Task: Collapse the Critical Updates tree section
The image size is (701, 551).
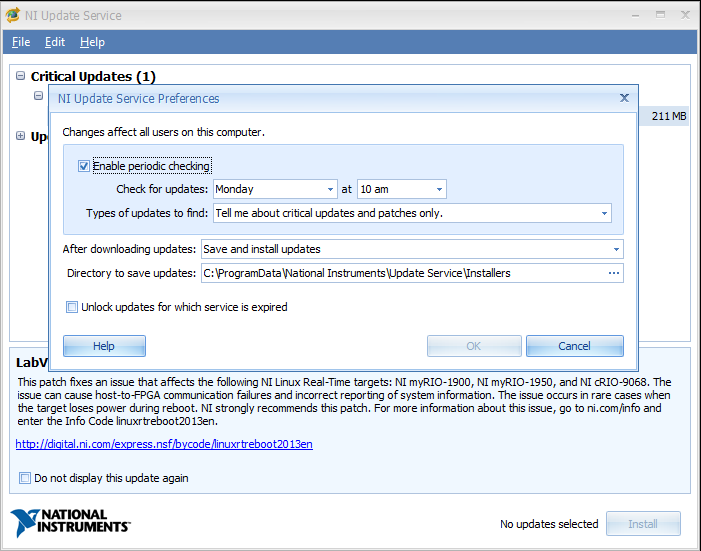Action: point(21,76)
